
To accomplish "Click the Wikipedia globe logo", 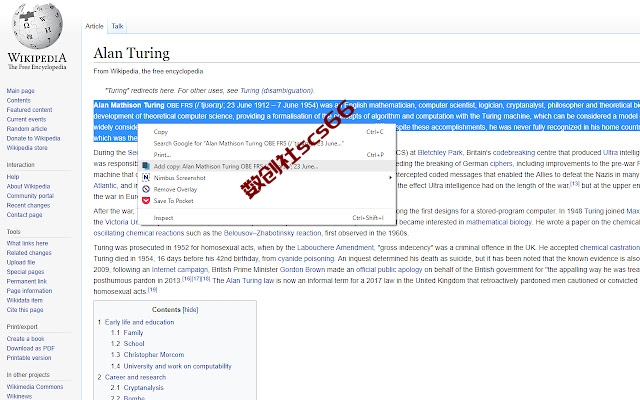I will [x=37, y=25].
